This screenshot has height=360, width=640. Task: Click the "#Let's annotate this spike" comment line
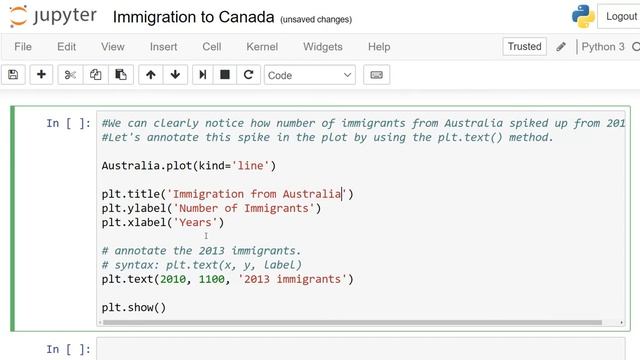[x=328, y=138]
